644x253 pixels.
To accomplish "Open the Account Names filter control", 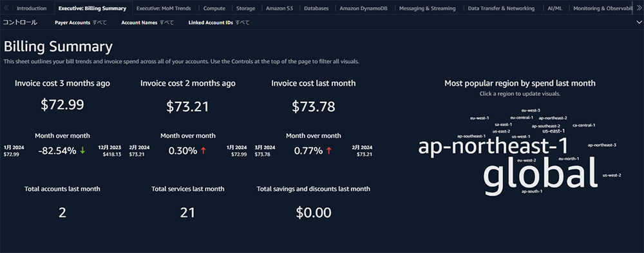I will [x=147, y=23].
